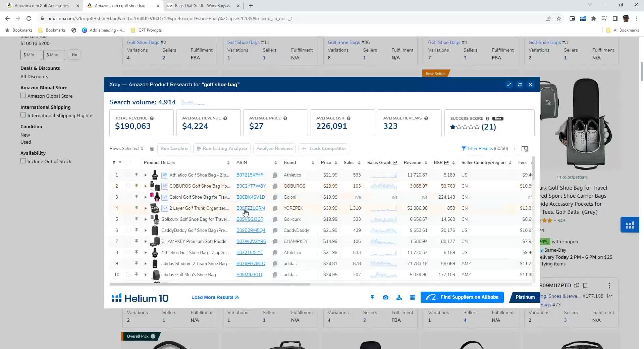
Task: Delete selected rows with trash icon
Action: [152, 149]
